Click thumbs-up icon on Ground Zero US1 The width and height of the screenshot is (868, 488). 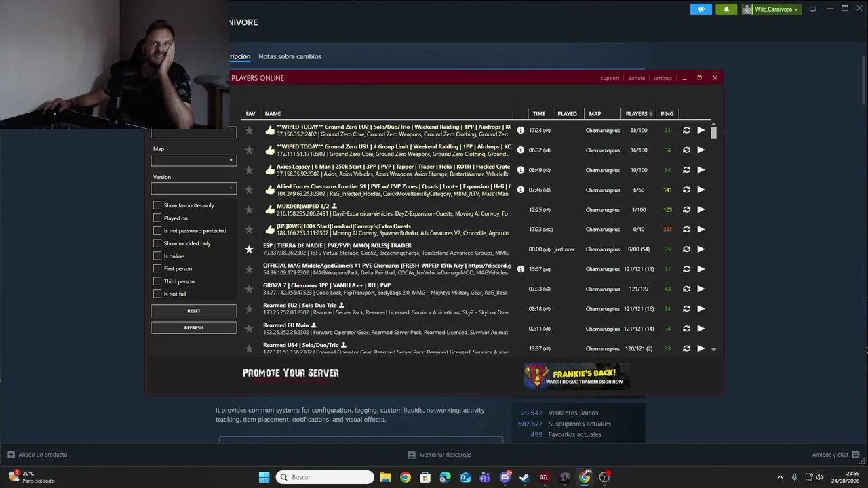coord(270,150)
